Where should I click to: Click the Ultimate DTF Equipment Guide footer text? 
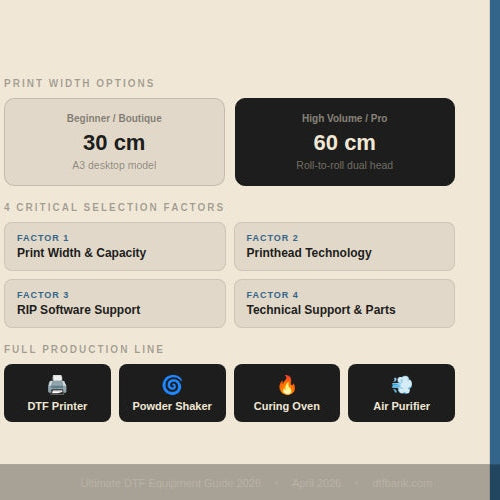pos(171,483)
